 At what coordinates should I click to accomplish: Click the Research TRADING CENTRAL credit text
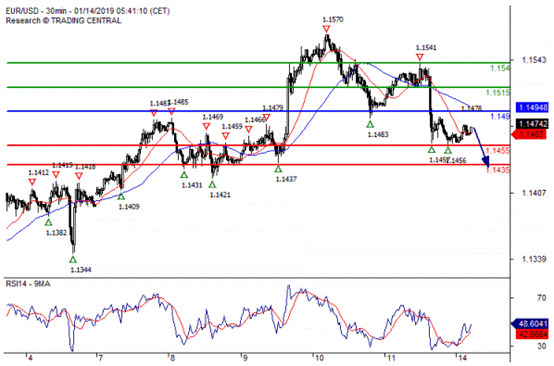click(64, 20)
